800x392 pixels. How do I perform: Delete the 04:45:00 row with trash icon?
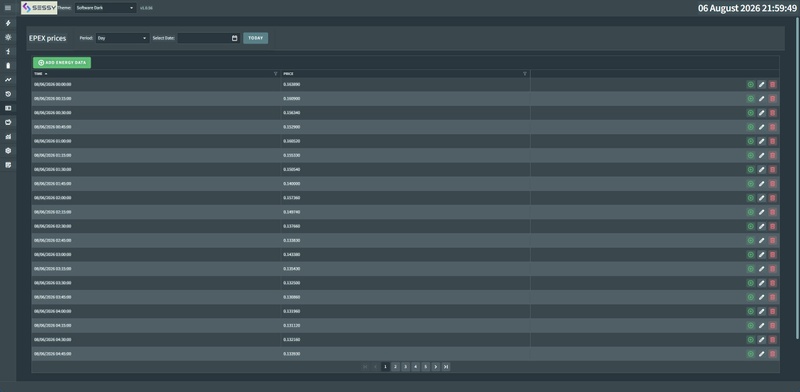[x=772, y=354]
